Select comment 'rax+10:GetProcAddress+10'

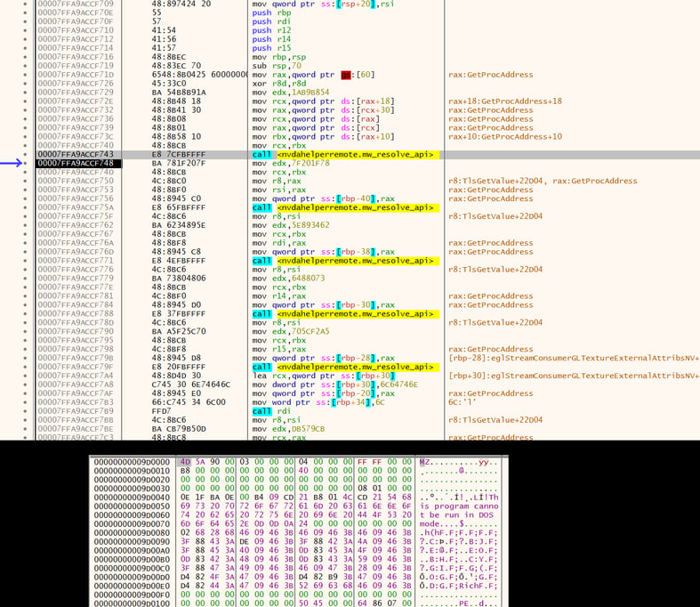click(505, 137)
